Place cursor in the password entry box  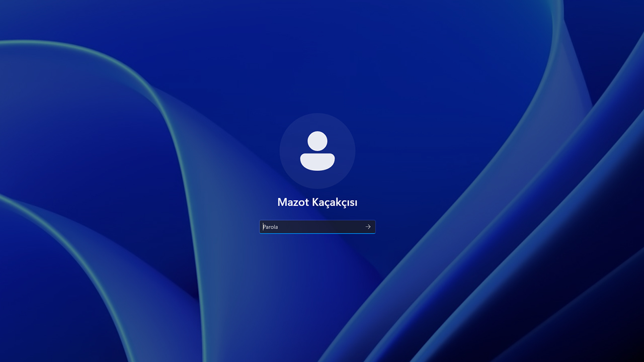pos(312,227)
